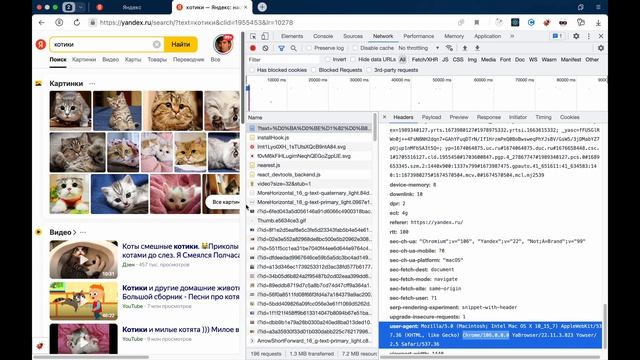
Task: Select the inspect element picker icon
Action: tap(253, 36)
